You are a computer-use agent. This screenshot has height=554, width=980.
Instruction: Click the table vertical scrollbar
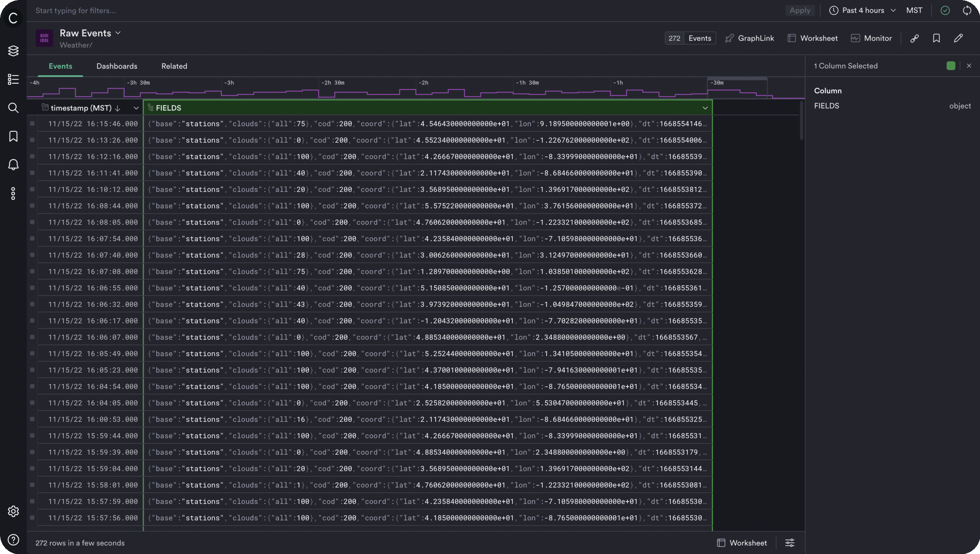(801, 121)
